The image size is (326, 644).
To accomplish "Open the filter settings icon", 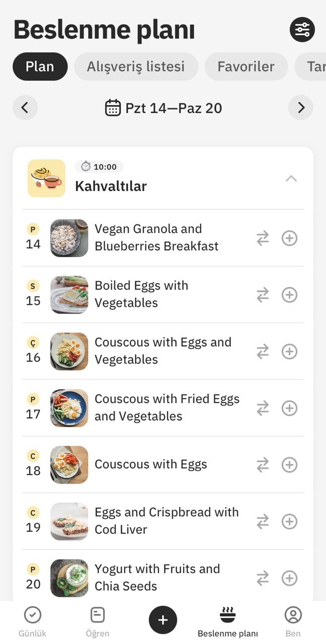I will click(302, 30).
